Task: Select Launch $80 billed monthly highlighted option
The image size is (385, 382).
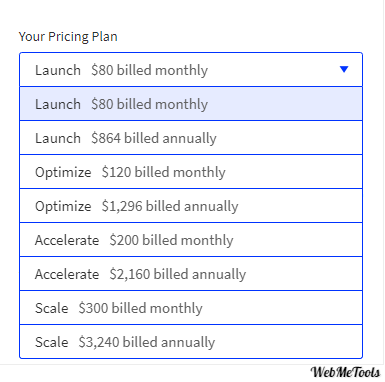Action: [191, 104]
